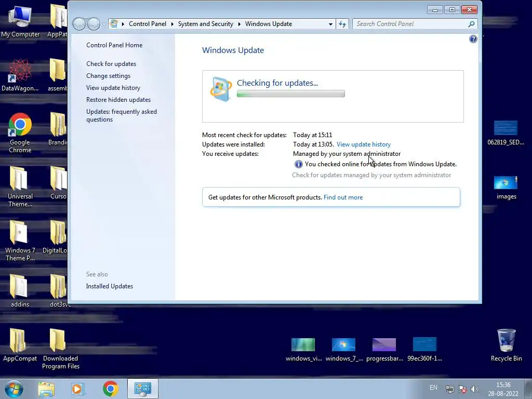
Task: Click View update history next to 13:05
Action: [x=363, y=144]
